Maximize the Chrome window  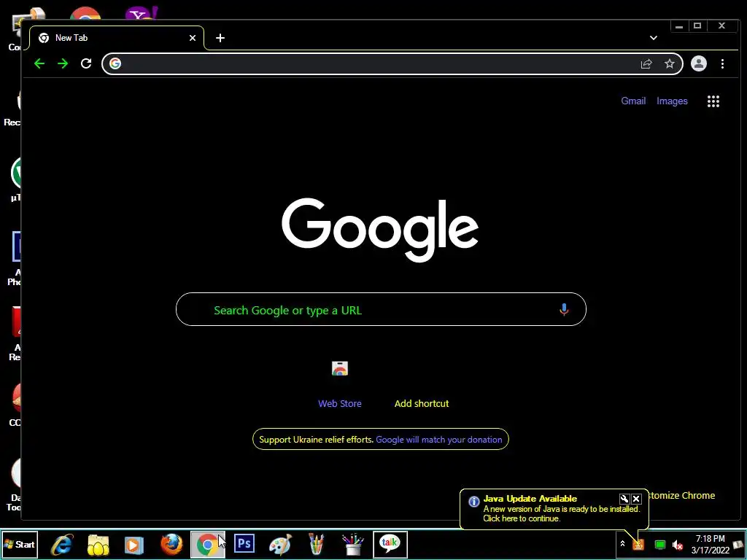point(697,26)
